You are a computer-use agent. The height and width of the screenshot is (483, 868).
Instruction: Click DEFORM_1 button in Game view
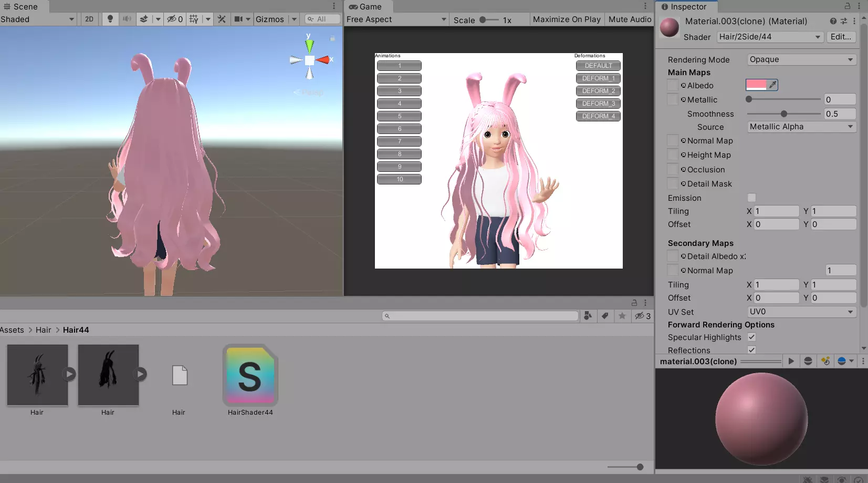coord(598,78)
